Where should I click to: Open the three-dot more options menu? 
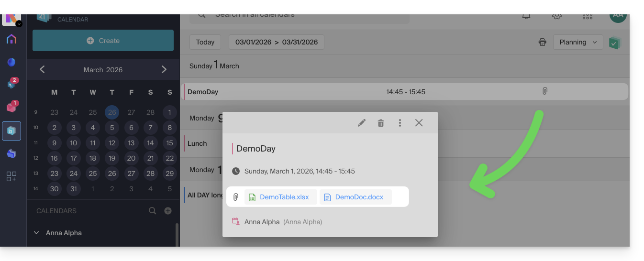coord(400,123)
